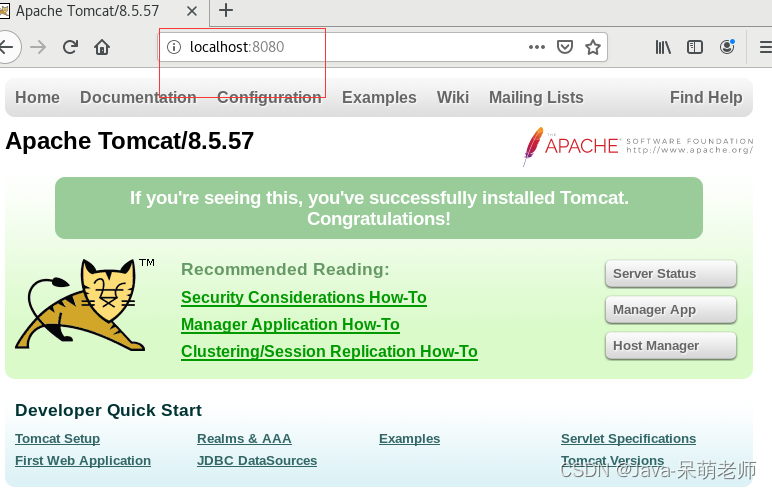Click the Apache Software Foundation logo
Viewport: 772px width, 489px height.
638,146
